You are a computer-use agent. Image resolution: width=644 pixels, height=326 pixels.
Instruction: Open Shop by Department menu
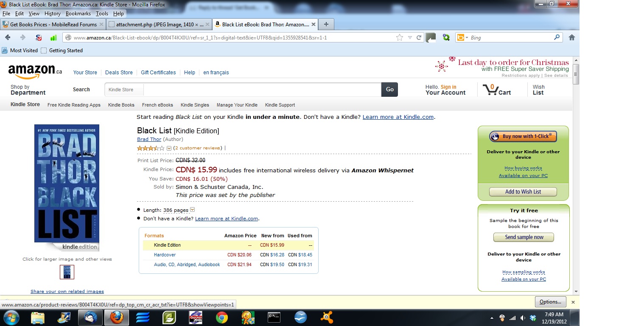(28, 90)
